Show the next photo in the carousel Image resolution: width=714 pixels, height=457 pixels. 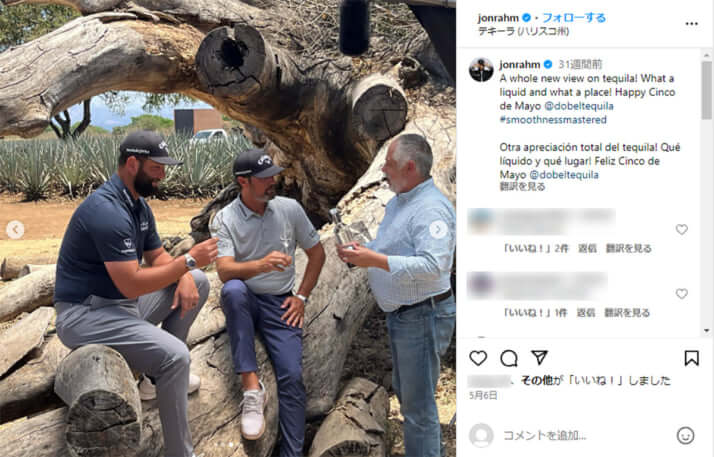[x=438, y=230]
